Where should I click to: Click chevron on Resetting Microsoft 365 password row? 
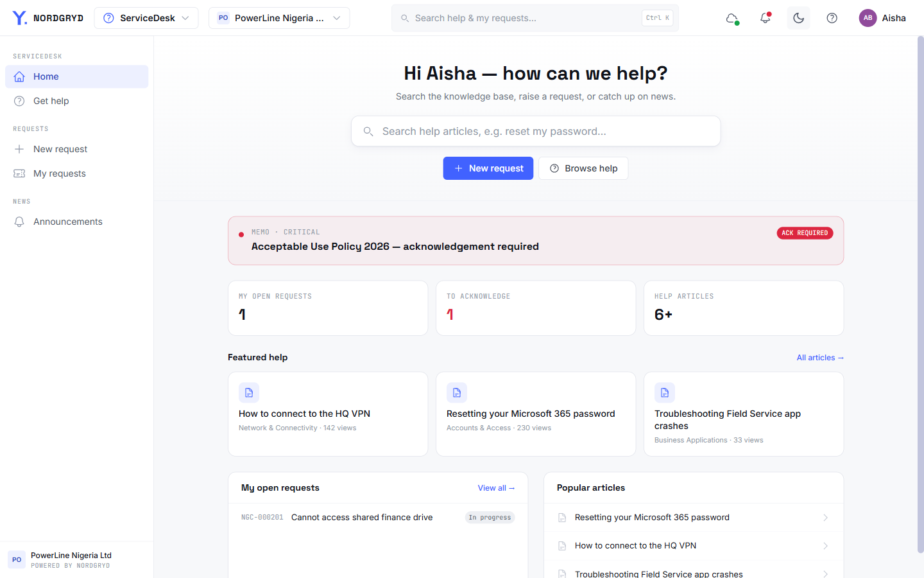(826, 518)
